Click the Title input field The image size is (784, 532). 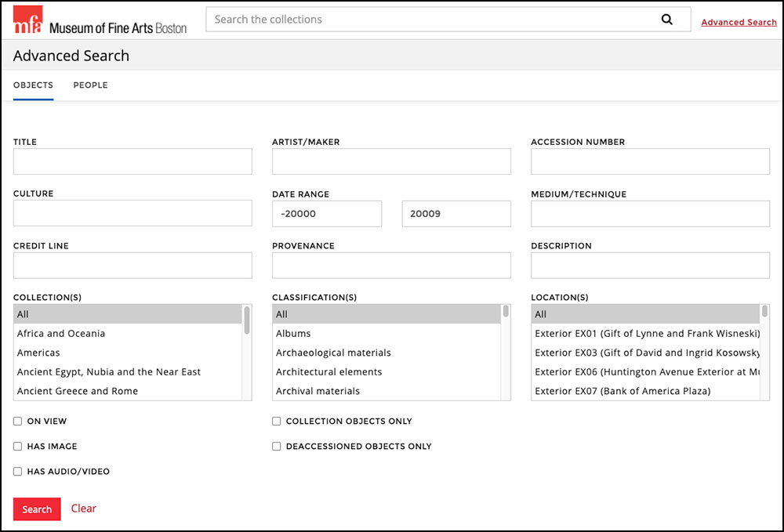(x=132, y=161)
